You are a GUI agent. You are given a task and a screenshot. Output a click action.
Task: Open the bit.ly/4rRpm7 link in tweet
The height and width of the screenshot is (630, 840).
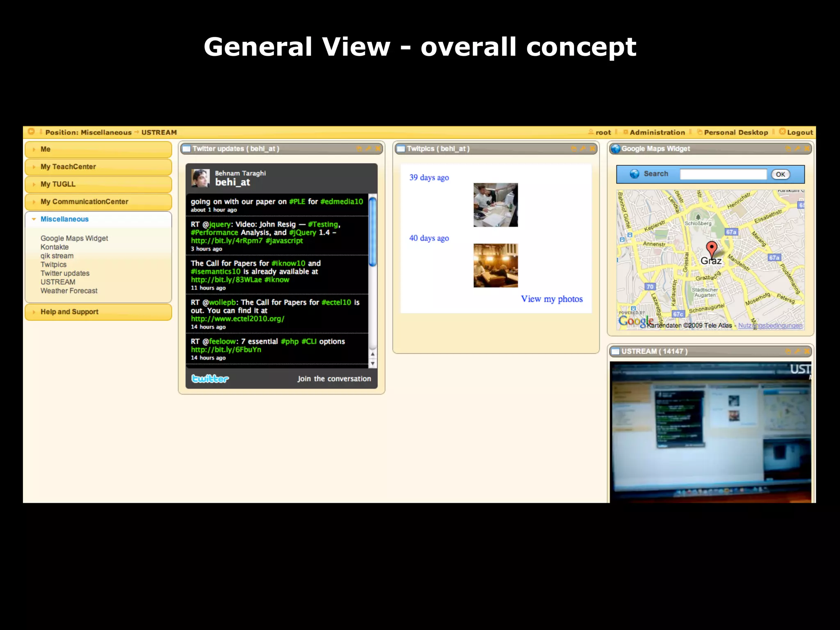click(x=226, y=241)
